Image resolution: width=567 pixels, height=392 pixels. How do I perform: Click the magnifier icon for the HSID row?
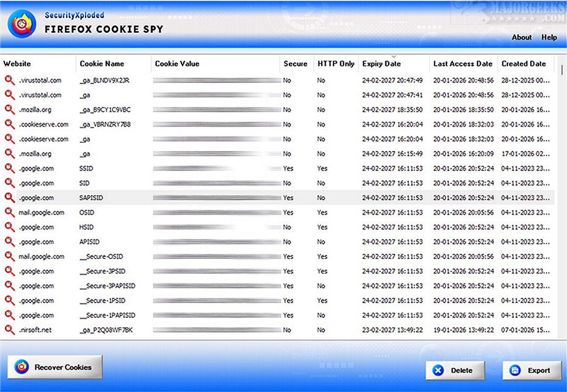(9, 227)
